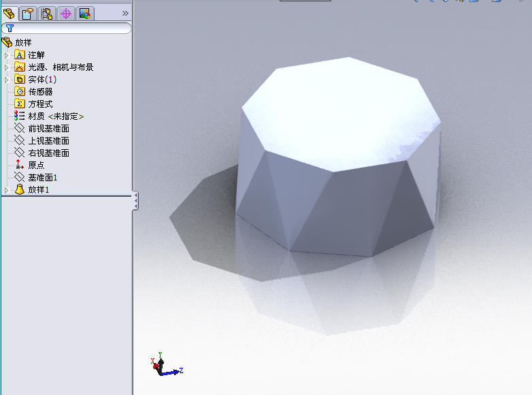Image resolution: width=532 pixels, height=395 pixels.
Task: Click the loft feature icon for 放样1
Action: [x=20, y=189]
